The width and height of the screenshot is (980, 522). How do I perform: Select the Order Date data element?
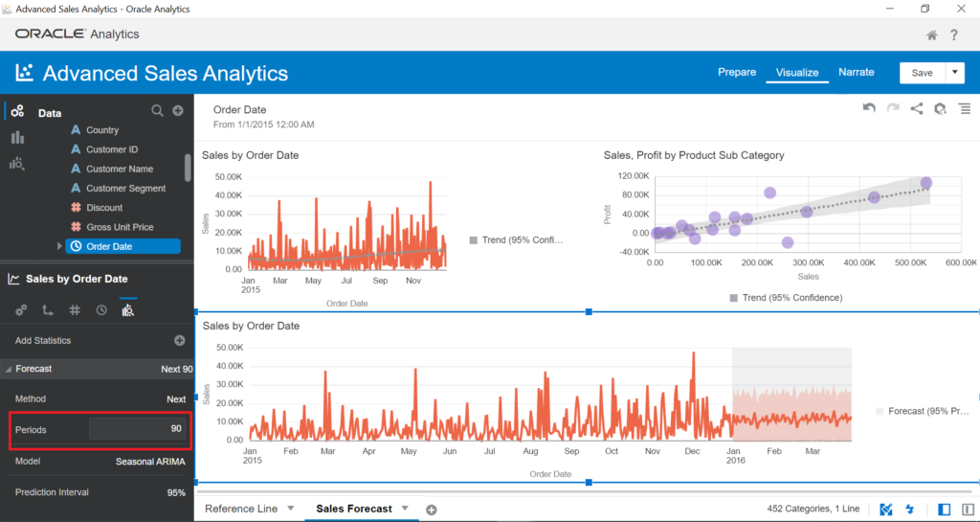[x=122, y=246]
